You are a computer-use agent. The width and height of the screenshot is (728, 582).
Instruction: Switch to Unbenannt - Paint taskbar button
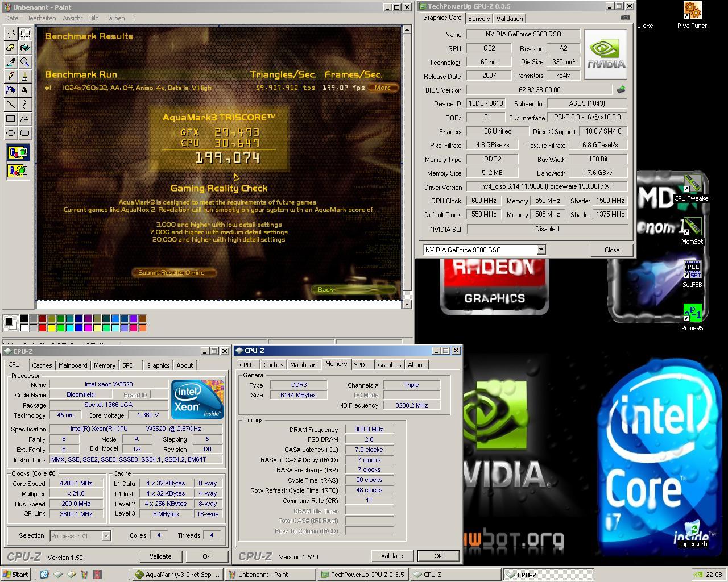click(x=270, y=575)
